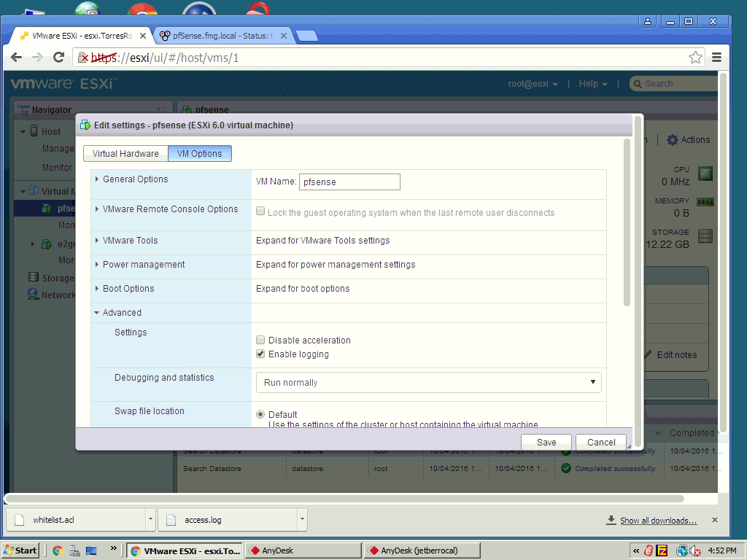Click the Chrome icon in quick launch
This screenshot has width=747, height=560.
pos(58,551)
